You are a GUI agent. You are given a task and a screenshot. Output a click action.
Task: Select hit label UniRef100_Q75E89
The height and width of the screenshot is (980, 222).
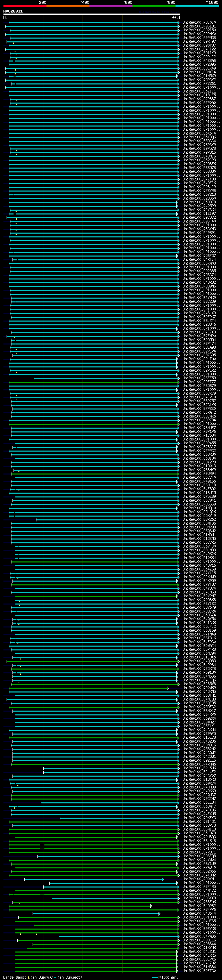pos(199,497)
